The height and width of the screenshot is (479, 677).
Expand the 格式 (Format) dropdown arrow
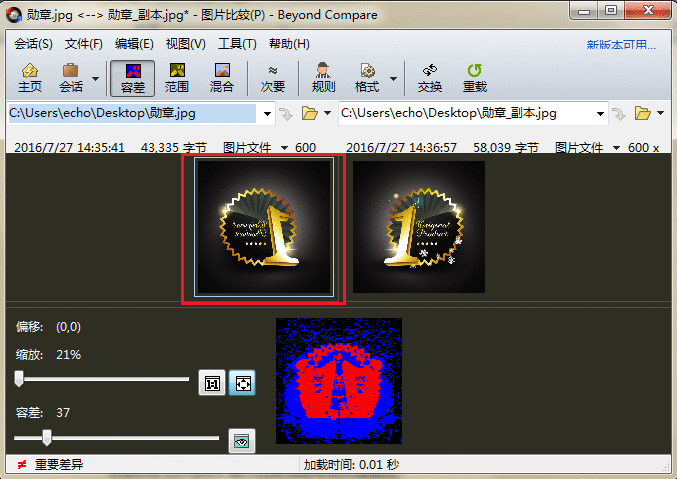(393, 78)
